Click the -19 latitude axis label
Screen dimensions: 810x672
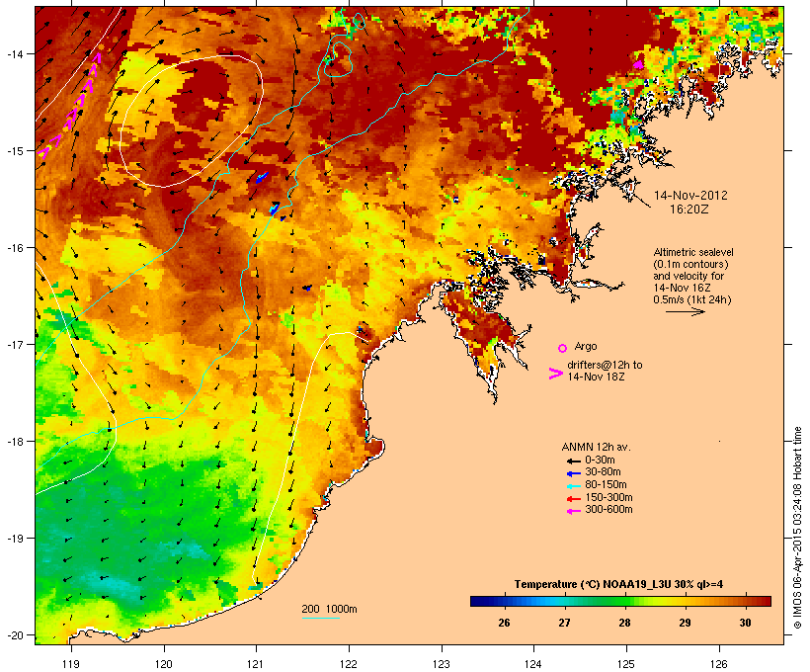click(15, 539)
